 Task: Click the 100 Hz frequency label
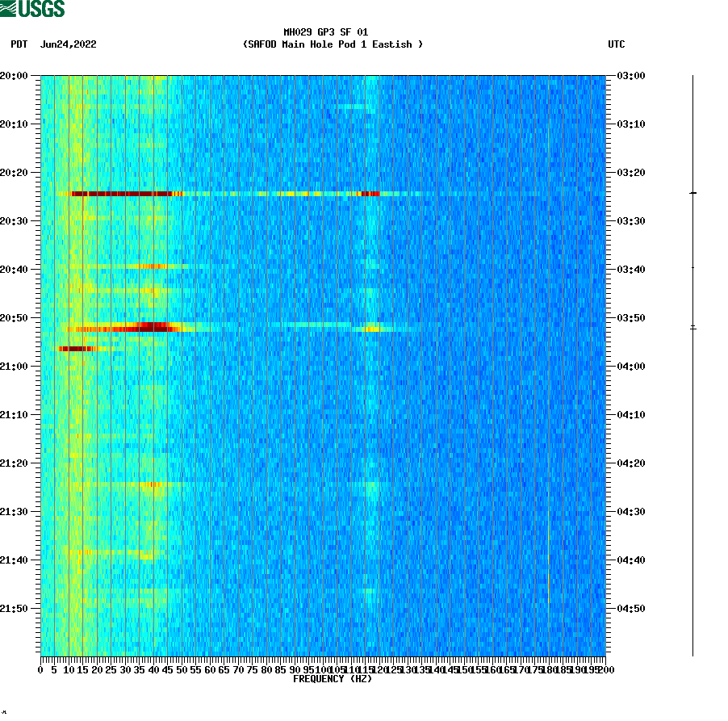point(323,669)
